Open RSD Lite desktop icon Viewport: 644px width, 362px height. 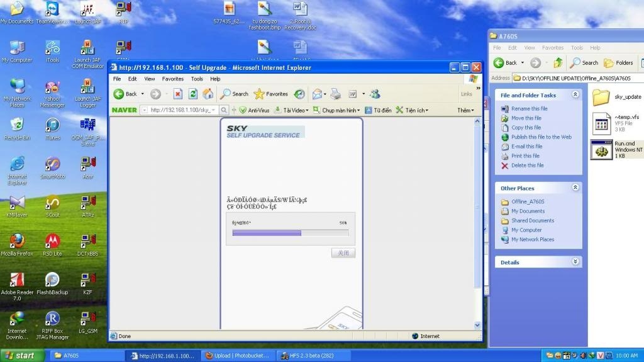click(53, 245)
